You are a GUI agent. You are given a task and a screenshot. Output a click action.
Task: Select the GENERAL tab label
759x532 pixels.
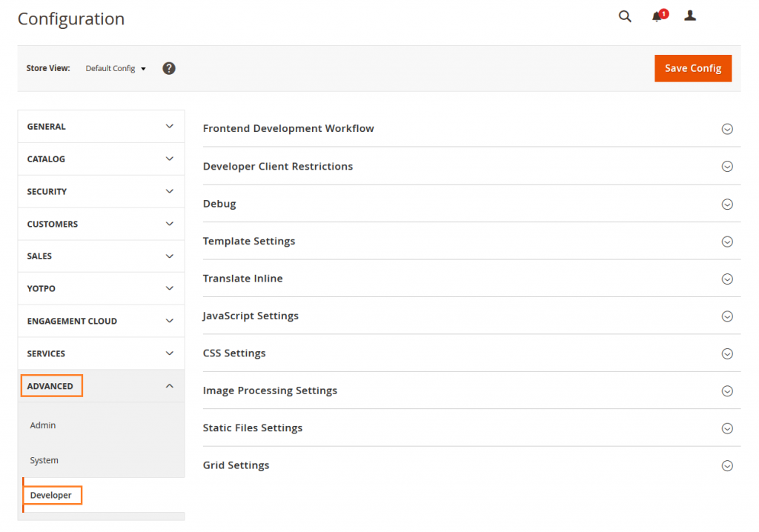46,127
